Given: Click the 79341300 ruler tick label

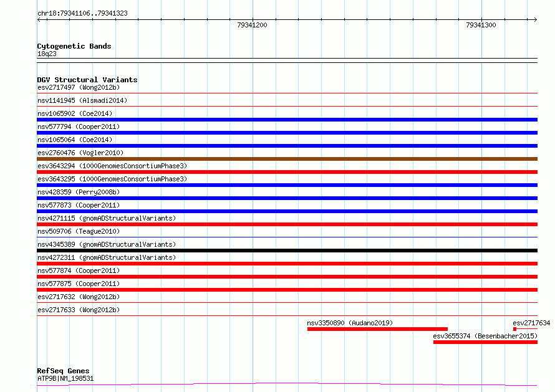Looking at the screenshot, I should (x=481, y=25).
